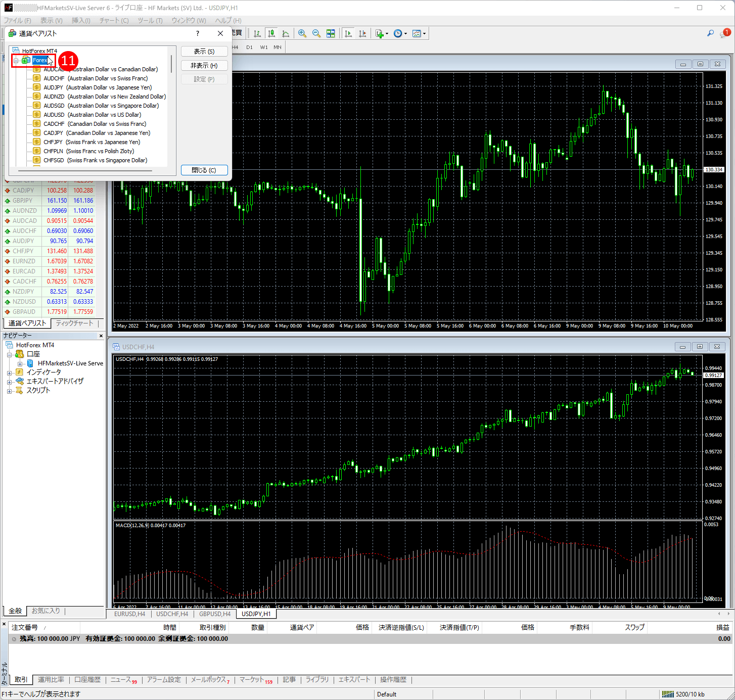Select candlestick chart display icon
Image resolution: width=735 pixels, height=700 pixels.
[271, 33]
